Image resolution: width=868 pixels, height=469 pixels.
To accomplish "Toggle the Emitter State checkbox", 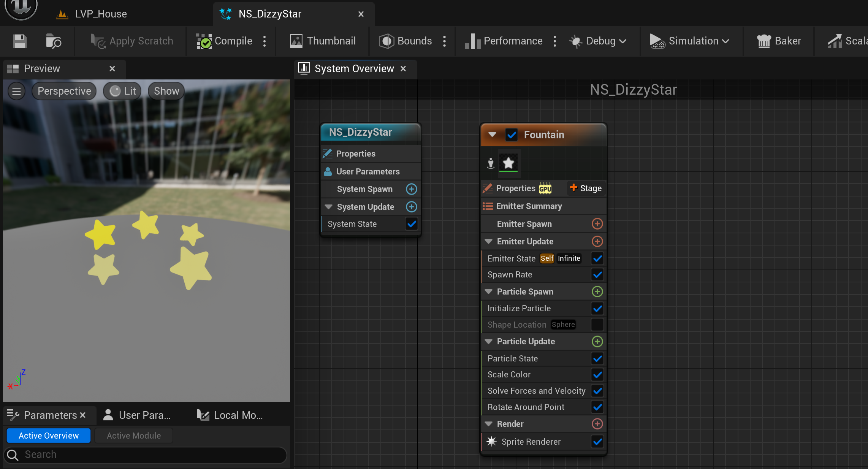I will [597, 258].
